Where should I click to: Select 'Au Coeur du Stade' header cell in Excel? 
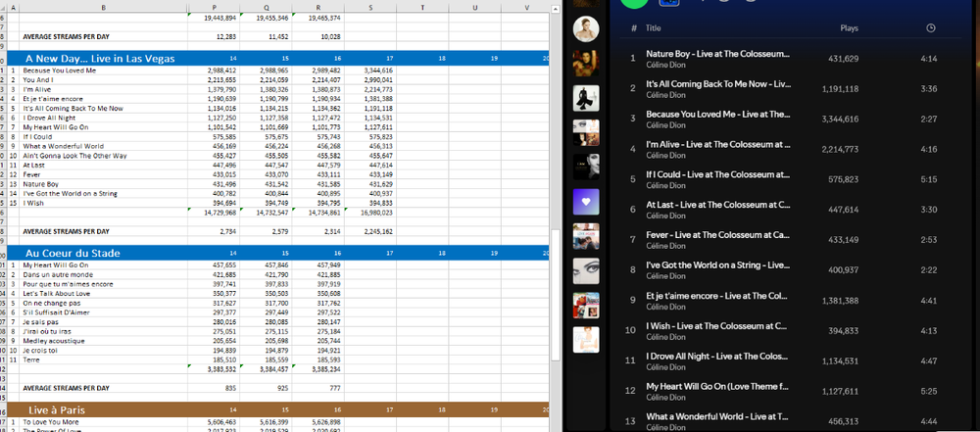(x=103, y=253)
